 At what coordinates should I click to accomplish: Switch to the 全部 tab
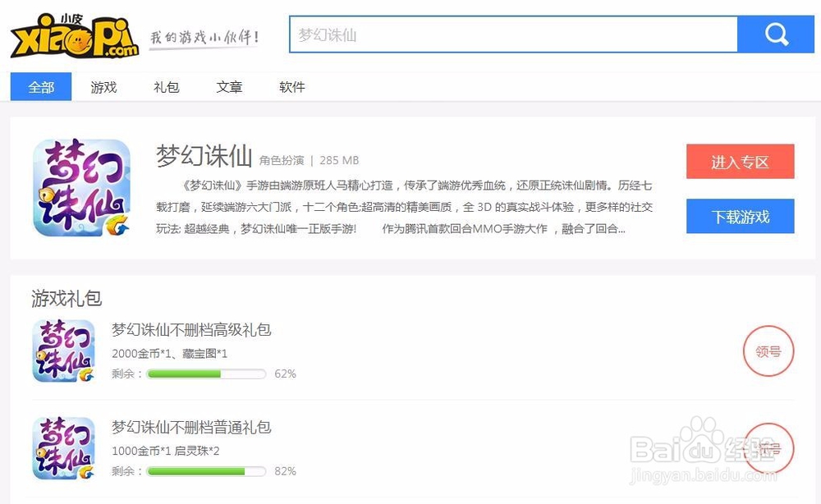pos(40,86)
